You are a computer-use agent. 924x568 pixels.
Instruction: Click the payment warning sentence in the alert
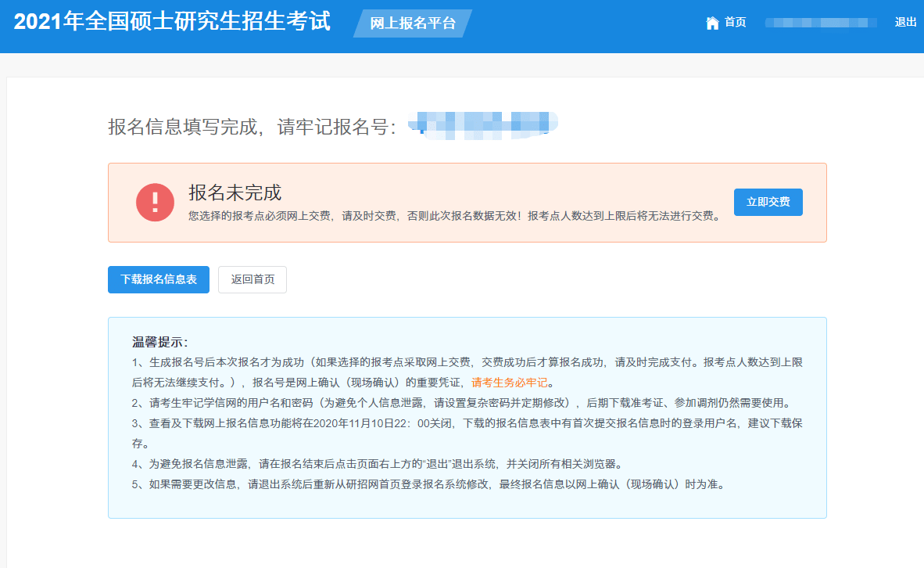(x=456, y=216)
